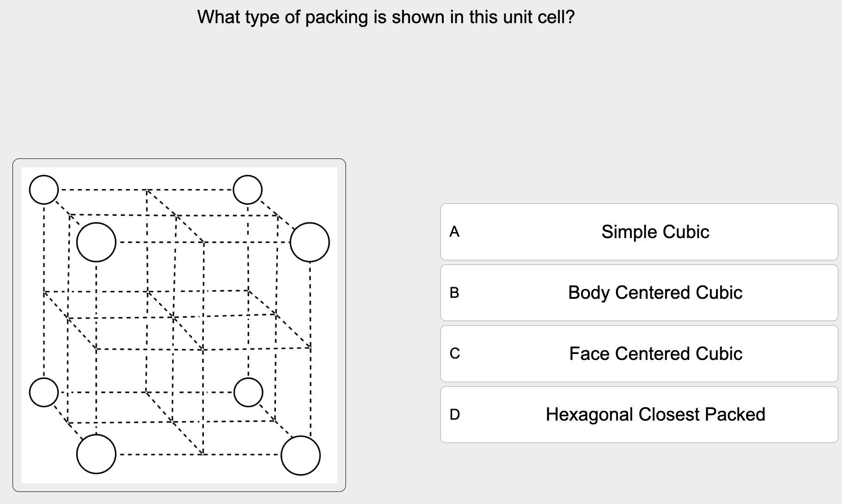The width and height of the screenshot is (842, 504).
Task: Click the top-right corner atom circle
Action: click(x=248, y=190)
